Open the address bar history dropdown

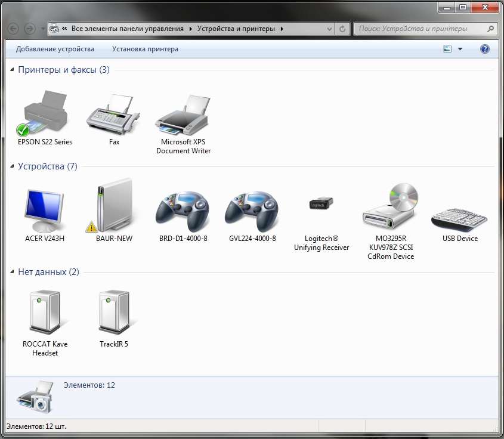[x=329, y=29]
